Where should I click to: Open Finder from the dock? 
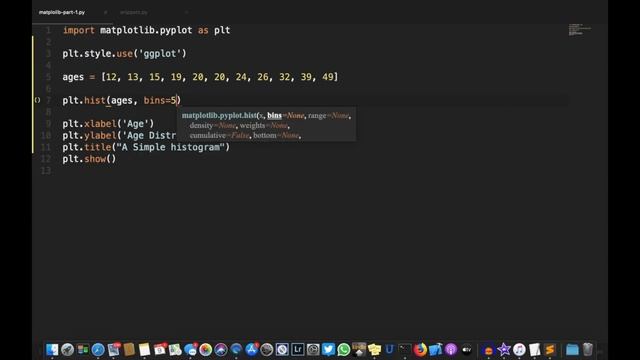click(52, 350)
